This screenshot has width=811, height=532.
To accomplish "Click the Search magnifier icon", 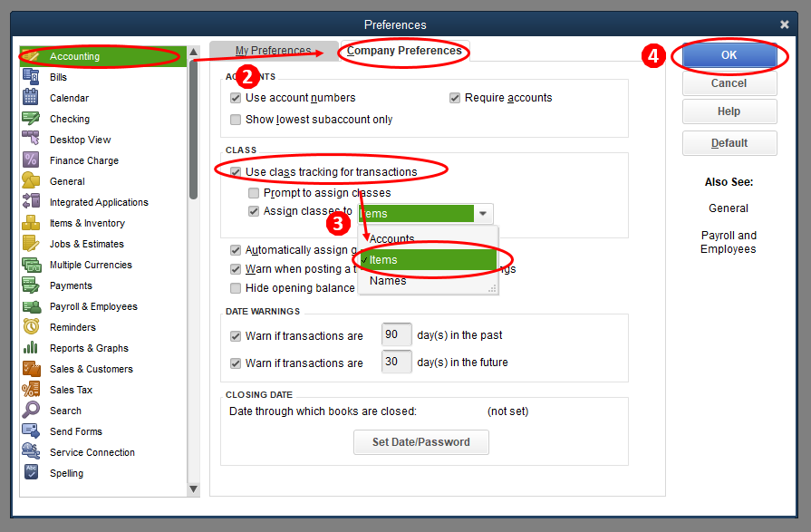I will pyautogui.click(x=31, y=410).
